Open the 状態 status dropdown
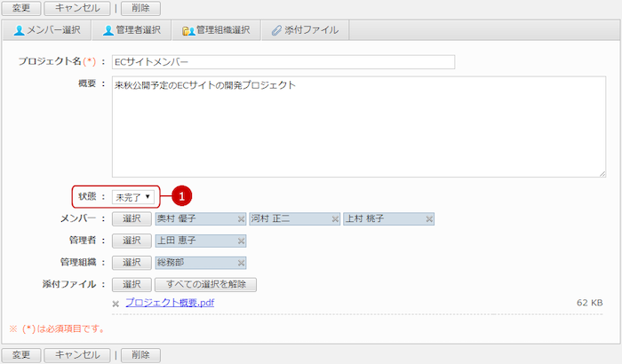This screenshot has width=622, height=364. click(x=132, y=196)
